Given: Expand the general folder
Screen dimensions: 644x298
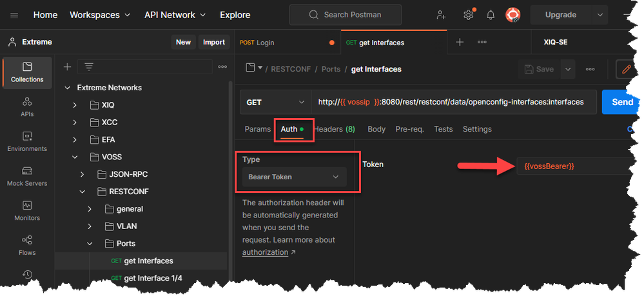Looking at the screenshot, I should coord(90,209).
